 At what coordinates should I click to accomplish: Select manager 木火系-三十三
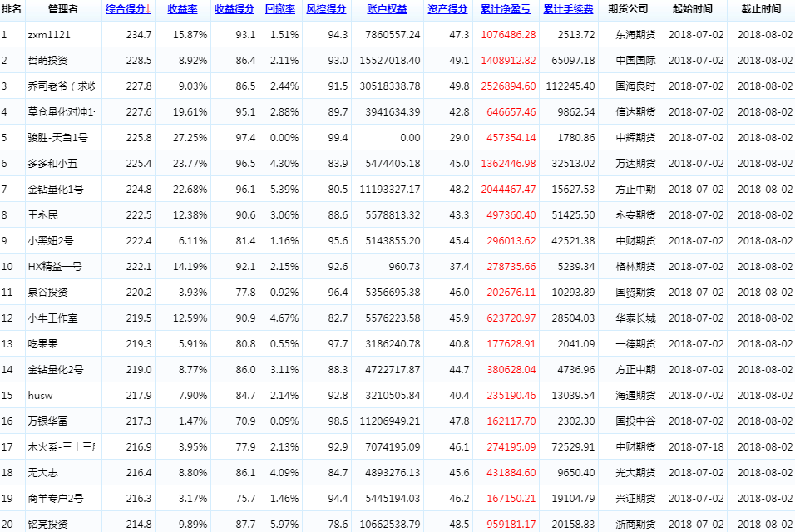[62, 447]
